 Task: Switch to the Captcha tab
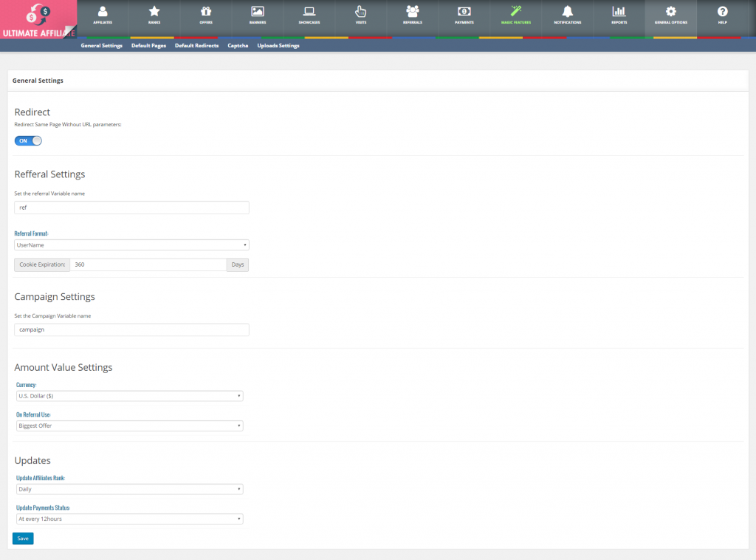point(238,45)
